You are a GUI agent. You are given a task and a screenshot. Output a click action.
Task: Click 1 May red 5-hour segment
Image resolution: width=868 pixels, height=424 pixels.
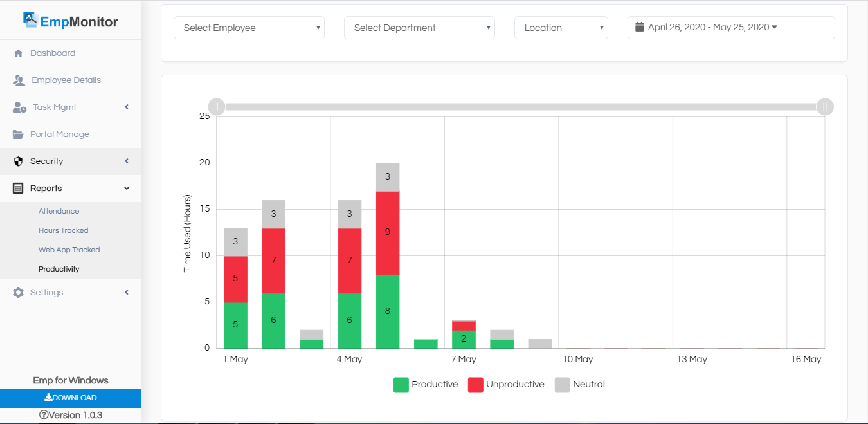tap(235, 279)
